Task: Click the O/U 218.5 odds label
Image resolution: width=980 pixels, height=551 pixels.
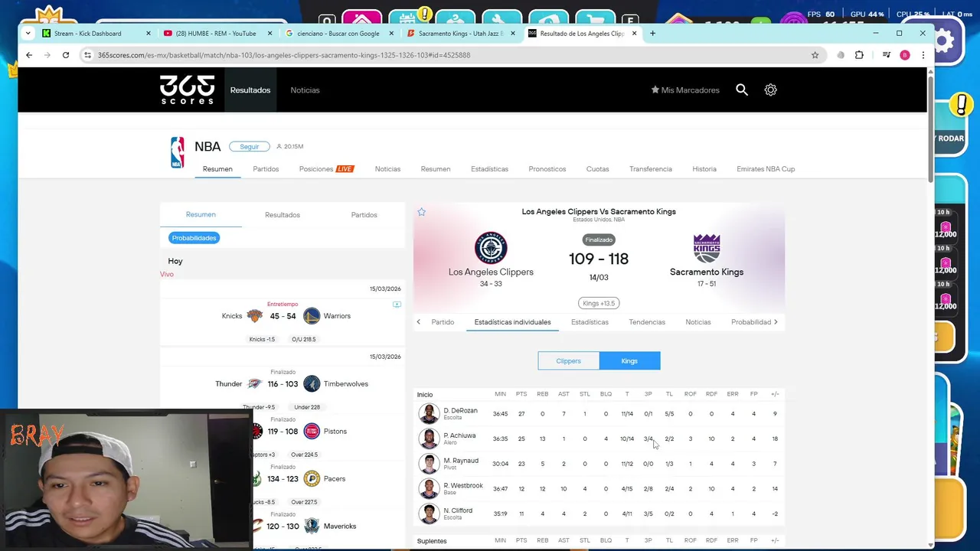Action: [x=303, y=339]
